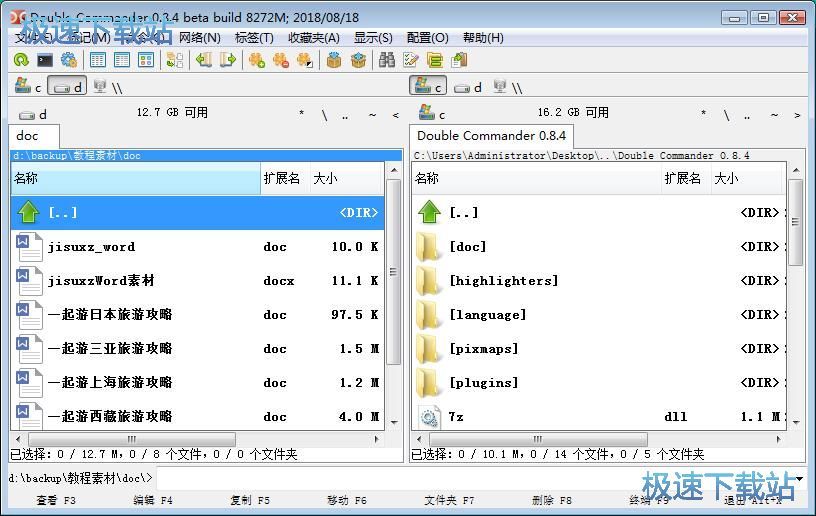This screenshot has height=516, width=816.
Task: Sort right panel by 大小 column header
Action: 746,178
